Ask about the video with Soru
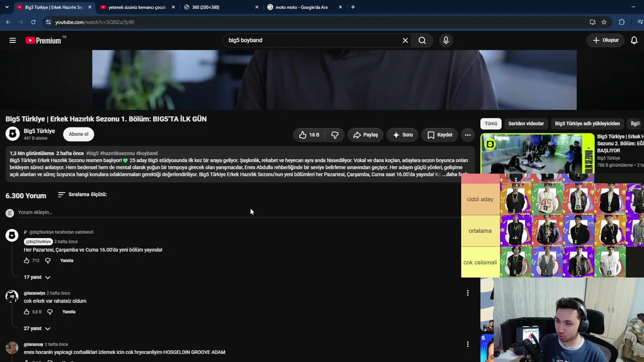The height and width of the screenshot is (362, 644). (403, 135)
